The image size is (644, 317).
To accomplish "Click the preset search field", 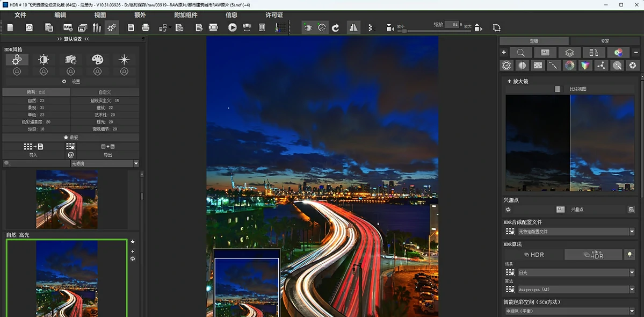I will coord(36,164).
